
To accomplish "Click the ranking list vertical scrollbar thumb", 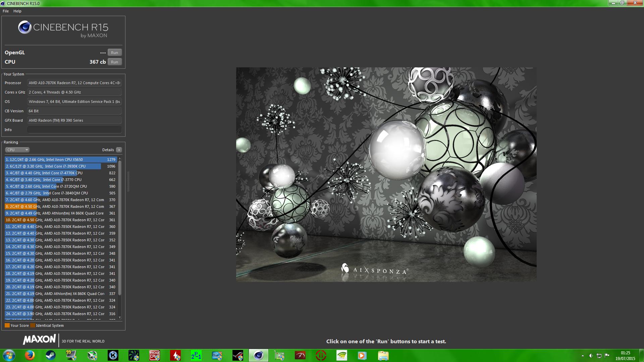I will [x=120, y=228].
